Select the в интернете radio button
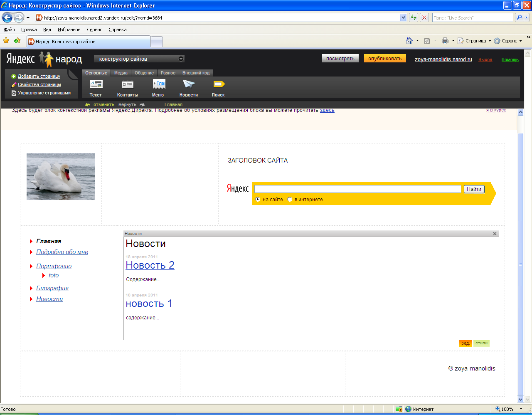 pyautogui.click(x=290, y=200)
